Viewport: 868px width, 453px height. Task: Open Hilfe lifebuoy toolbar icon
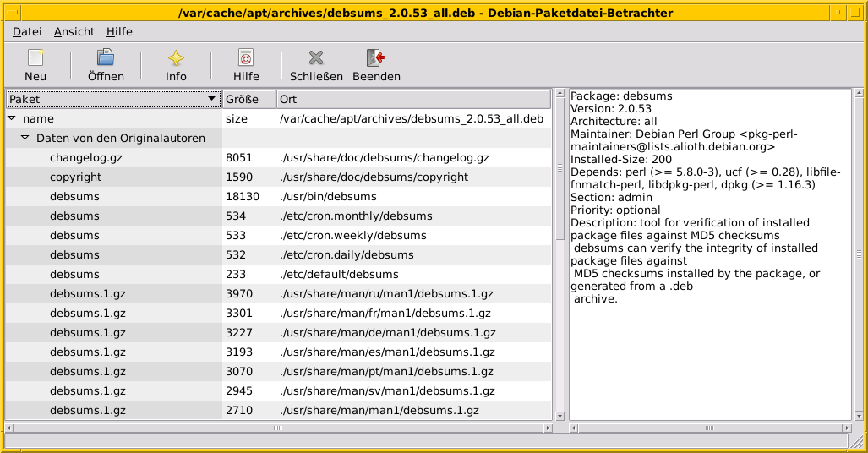(246, 57)
